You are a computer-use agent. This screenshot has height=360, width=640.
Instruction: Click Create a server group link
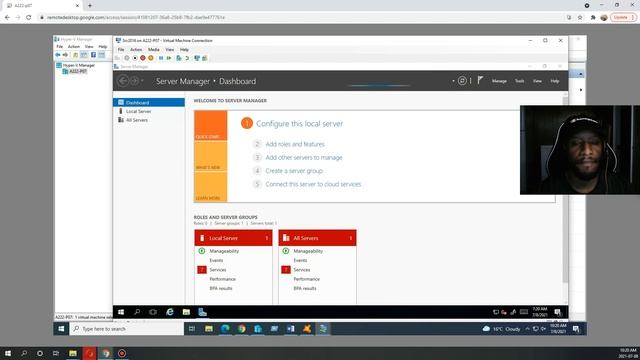[x=294, y=171]
